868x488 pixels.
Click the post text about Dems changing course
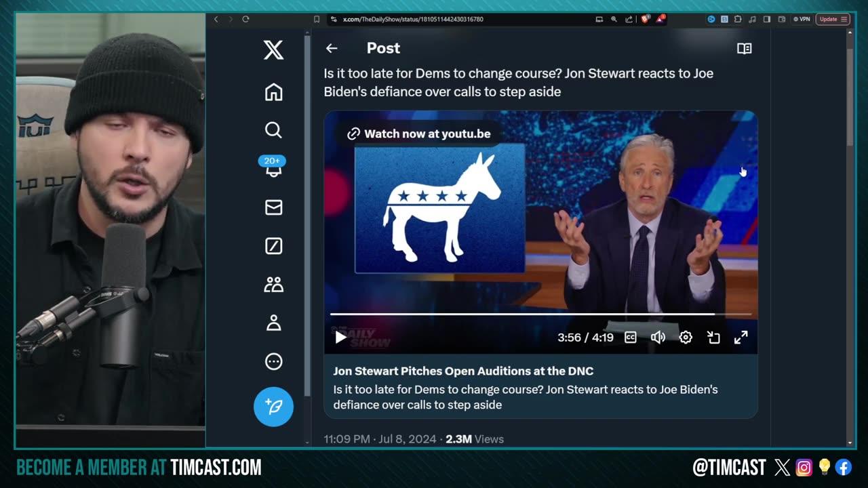click(519, 82)
